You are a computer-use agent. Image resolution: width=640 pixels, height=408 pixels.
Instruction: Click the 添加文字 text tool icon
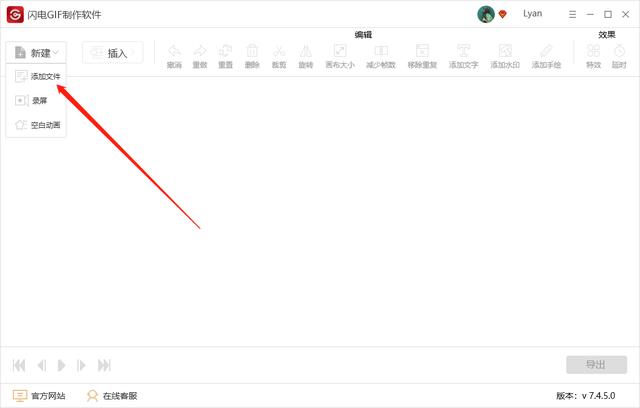click(x=463, y=56)
